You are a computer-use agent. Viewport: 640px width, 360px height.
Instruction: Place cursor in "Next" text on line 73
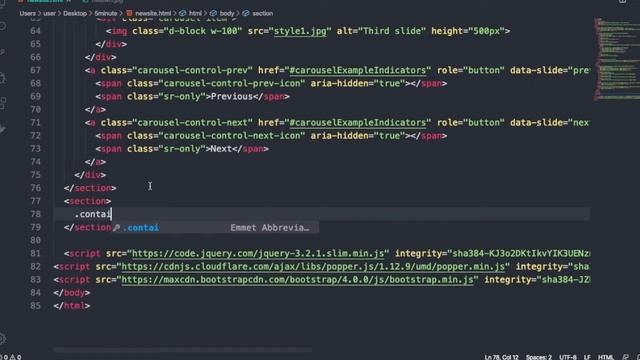click(x=221, y=149)
